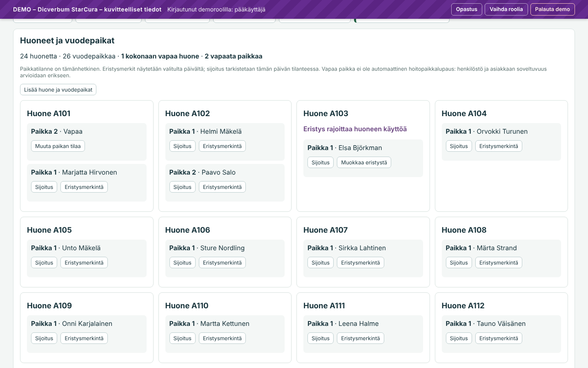Add room via Lisää huone ja vuodepaikat
The width and height of the screenshot is (588, 368).
[58, 90]
